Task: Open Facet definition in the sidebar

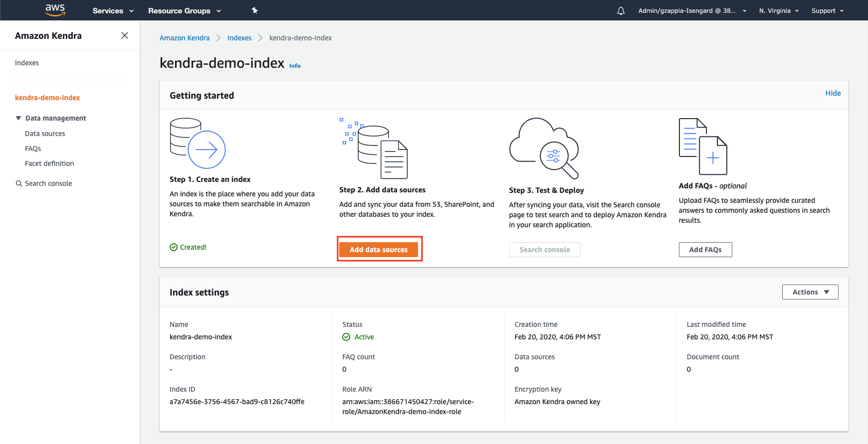Action: tap(49, 163)
